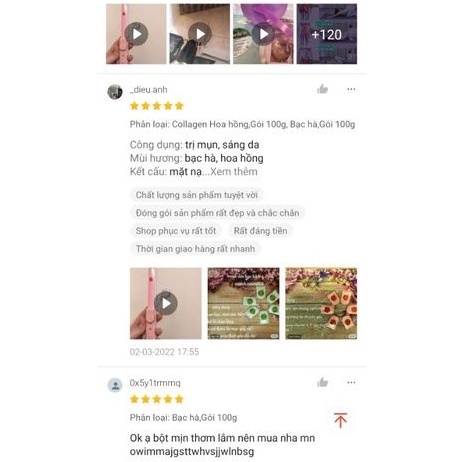Open the 0x5y1trmmq profile avatar
The width and height of the screenshot is (462, 462).
[115, 385]
